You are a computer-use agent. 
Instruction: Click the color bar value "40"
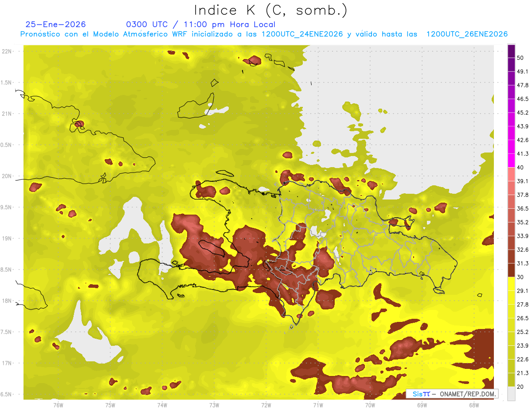520,168
